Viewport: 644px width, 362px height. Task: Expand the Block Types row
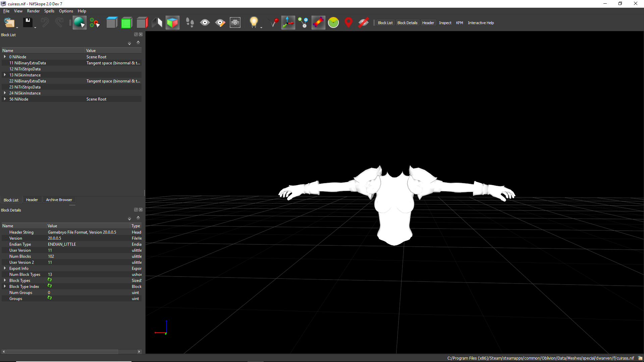click(5, 280)
